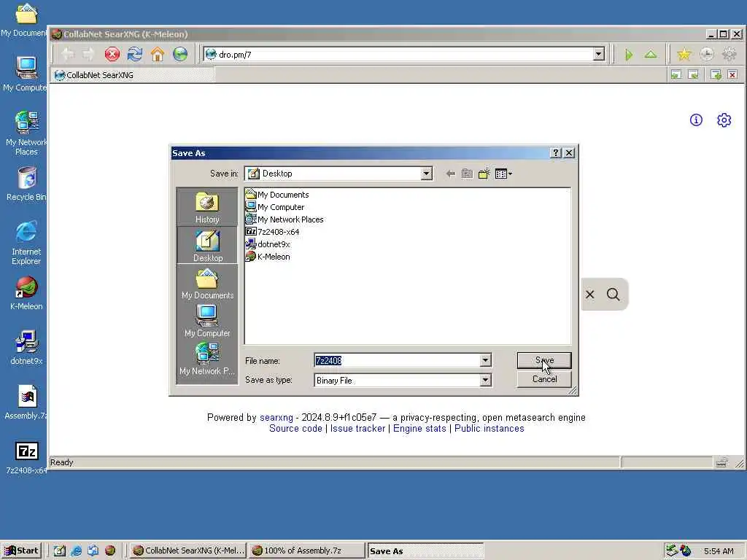Image resolution: width=747 pixels, height=560 pixels.
Task: Select dotnet9x in the file list
Action: click(268, 244)
